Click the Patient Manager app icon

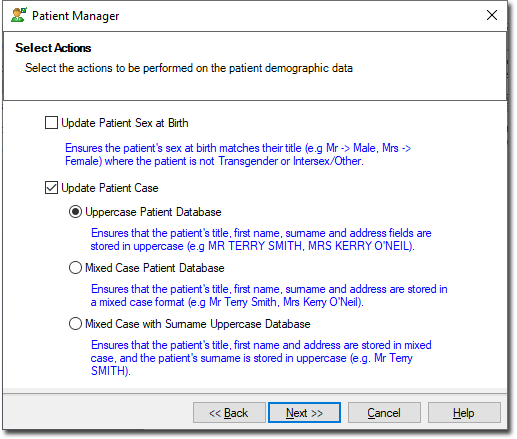click(x=19, y=15)
